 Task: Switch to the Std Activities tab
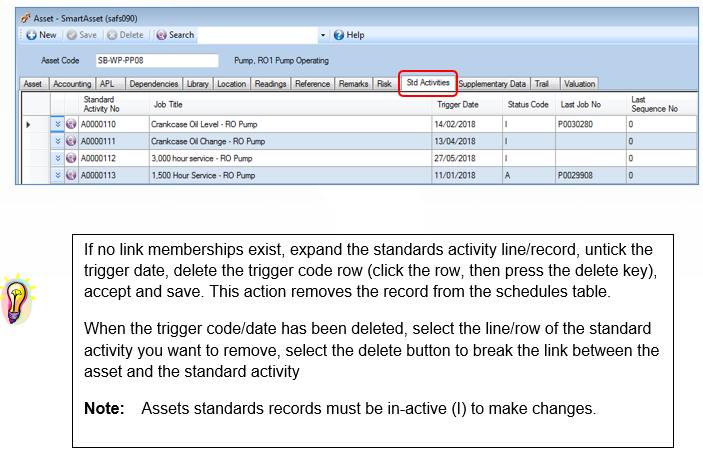(428, 83)
